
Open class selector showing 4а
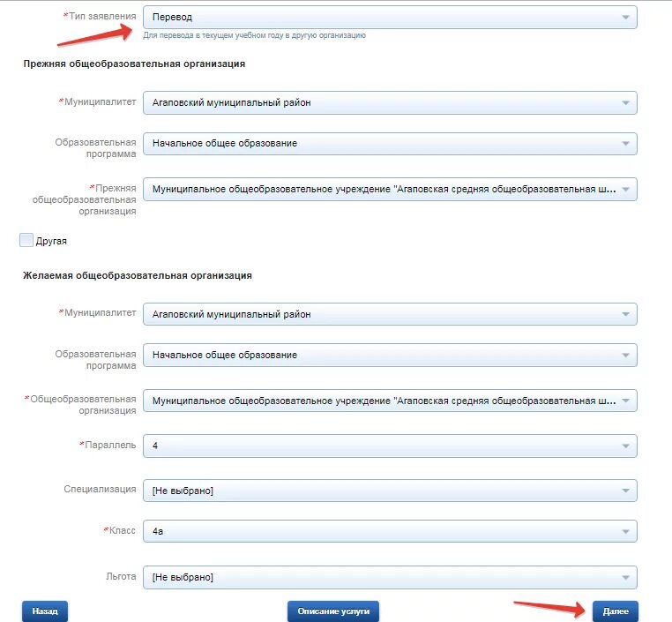tap(390, 531)
